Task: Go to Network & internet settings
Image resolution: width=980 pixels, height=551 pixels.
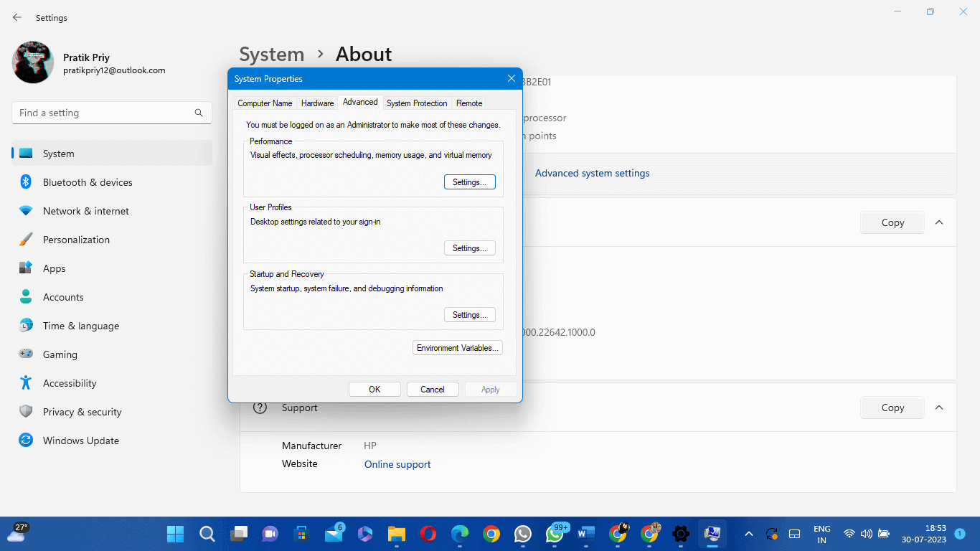Action: 85,211
